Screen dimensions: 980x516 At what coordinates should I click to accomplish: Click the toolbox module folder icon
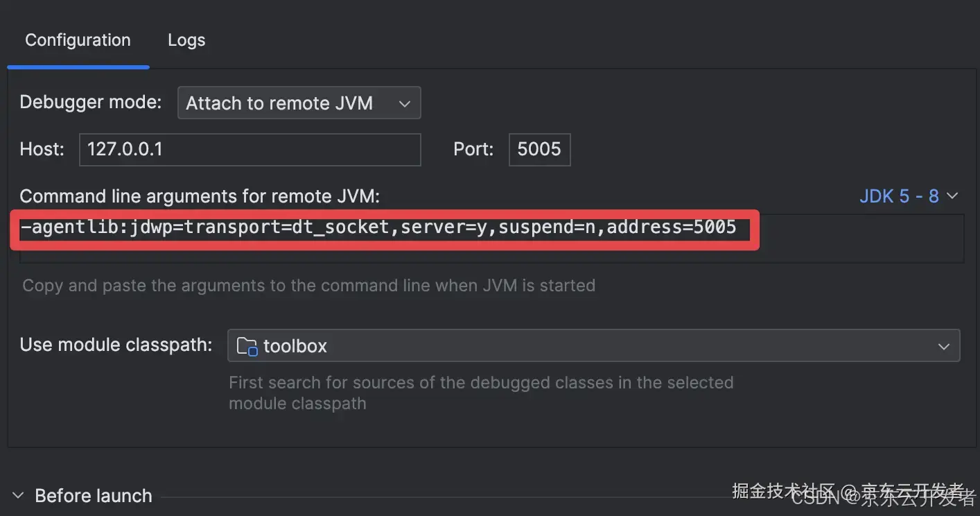(247, 346)
